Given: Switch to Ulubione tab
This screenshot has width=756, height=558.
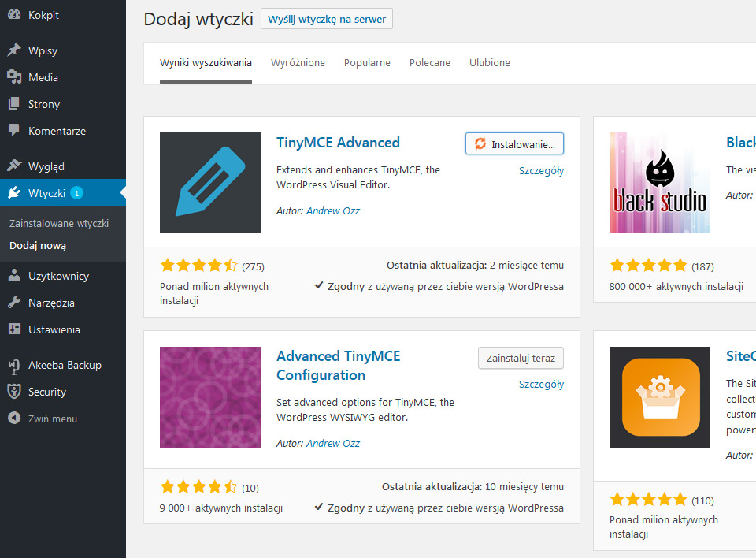Looking at the screenshot, I should [490, 63].
